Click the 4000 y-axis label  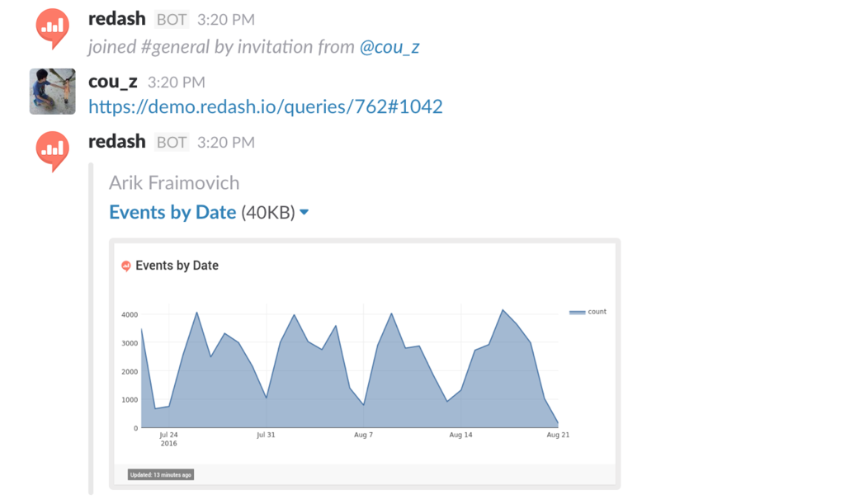click(130, 314)
